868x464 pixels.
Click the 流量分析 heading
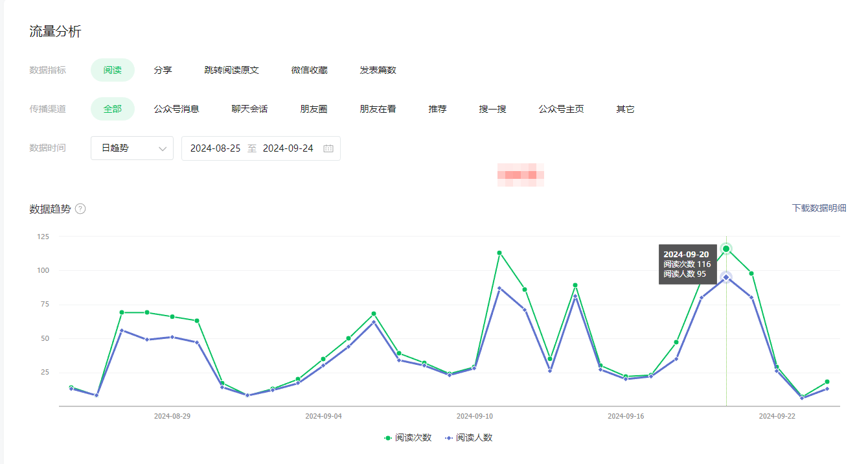pos(55,32)
